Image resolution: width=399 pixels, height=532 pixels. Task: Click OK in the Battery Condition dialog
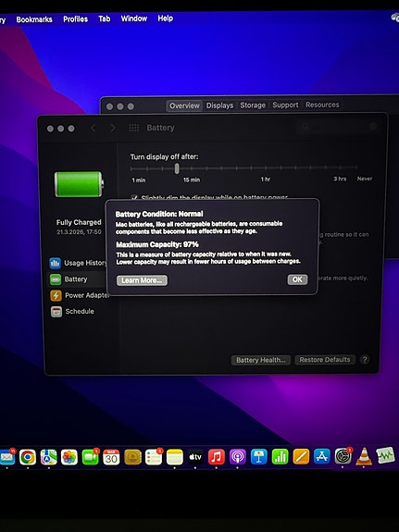pyautogui.click(x=297, y=279)
